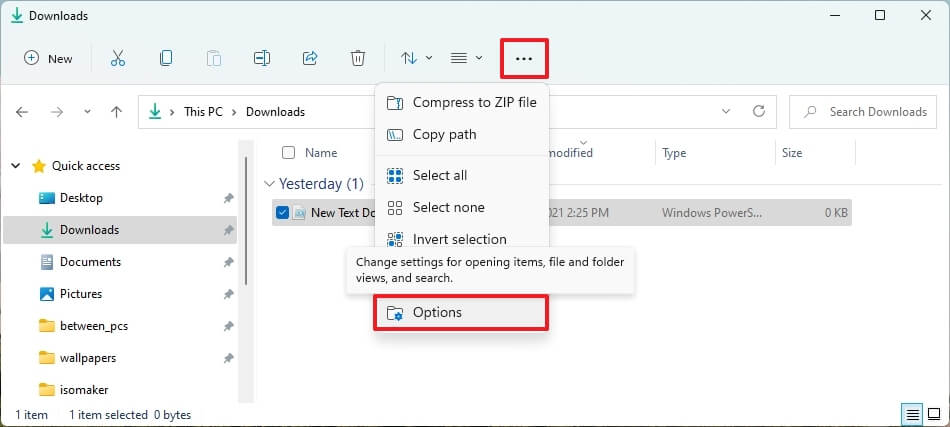Refresh the Downloads folder view
Viewport: 950px width, 427px height.
(759, 112)
